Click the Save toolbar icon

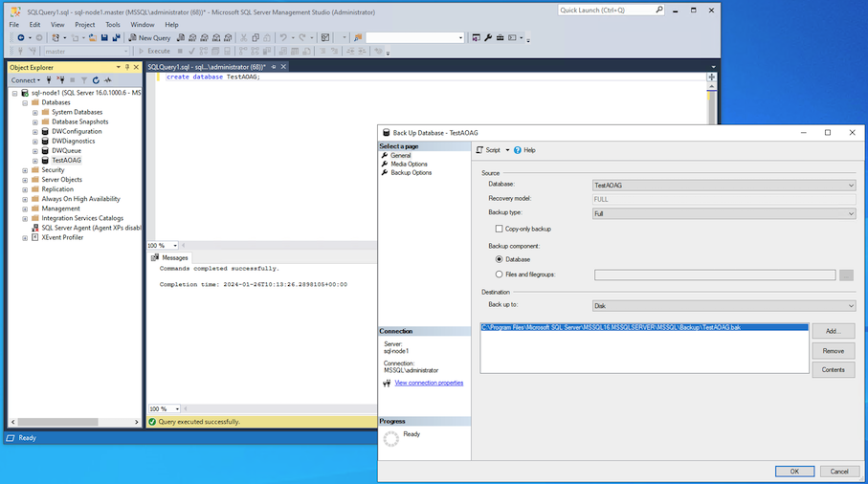(104, 37)
